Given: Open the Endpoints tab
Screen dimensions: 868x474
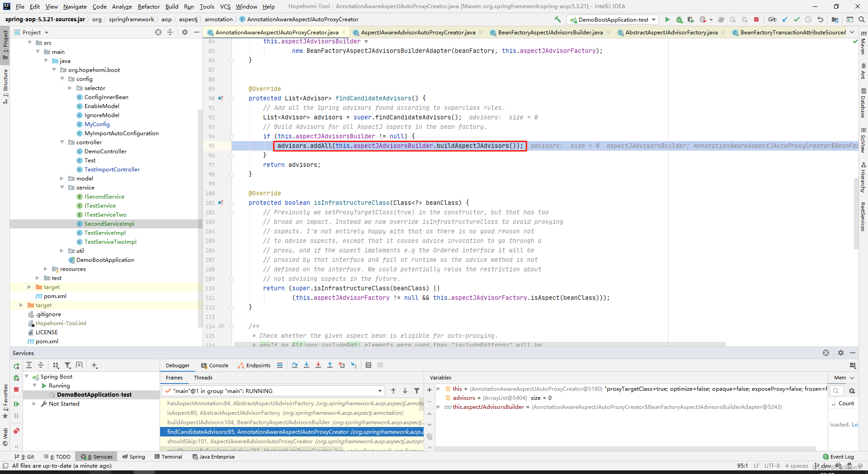Looking at the screenshot, I should [254, 365].
